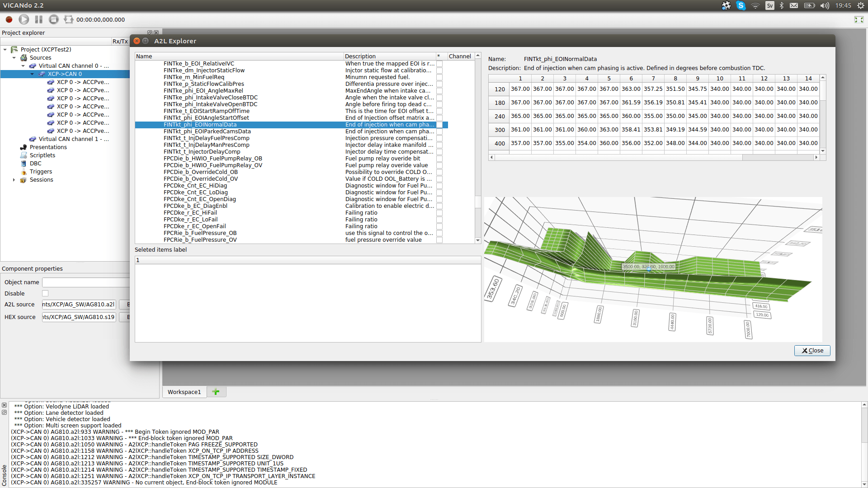
Task: Open the Bluetooth indicator menu
Action: [782, 5]
